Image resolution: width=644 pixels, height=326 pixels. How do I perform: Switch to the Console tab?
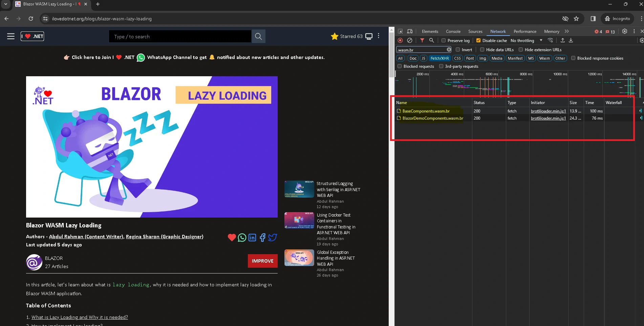453,31
